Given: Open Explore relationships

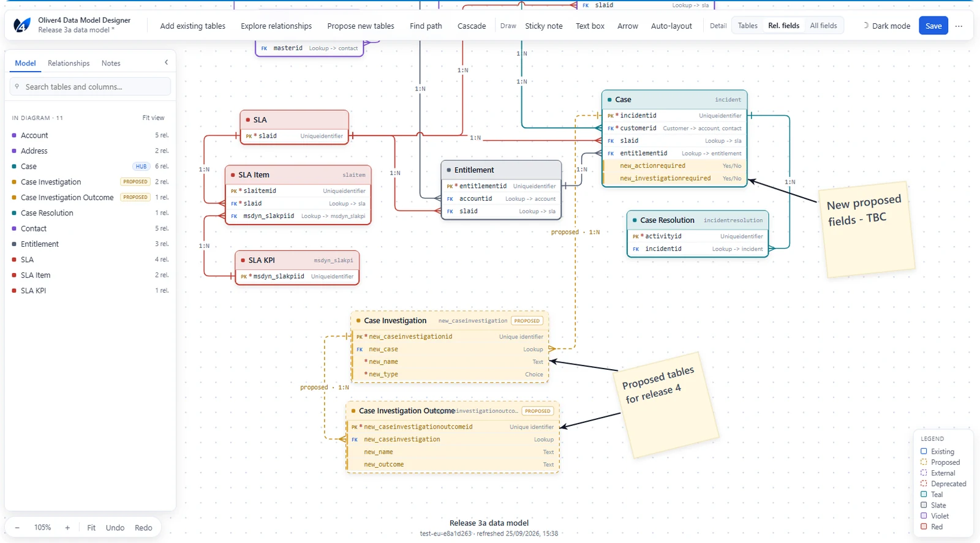Looking at the screenshot, I should (276, 26).
